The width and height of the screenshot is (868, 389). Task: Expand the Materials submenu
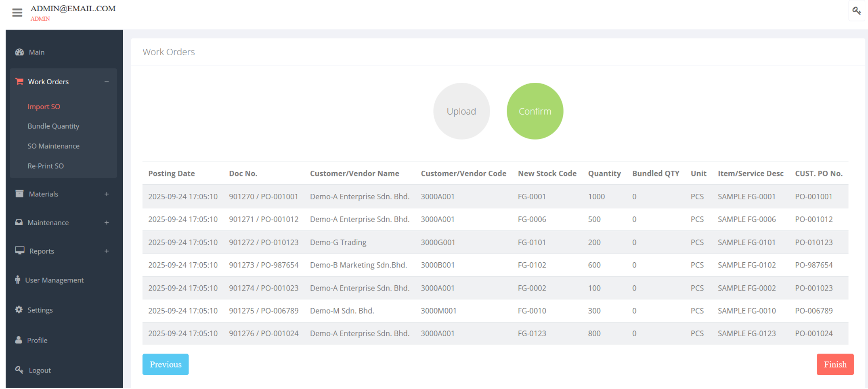point(107,194)
